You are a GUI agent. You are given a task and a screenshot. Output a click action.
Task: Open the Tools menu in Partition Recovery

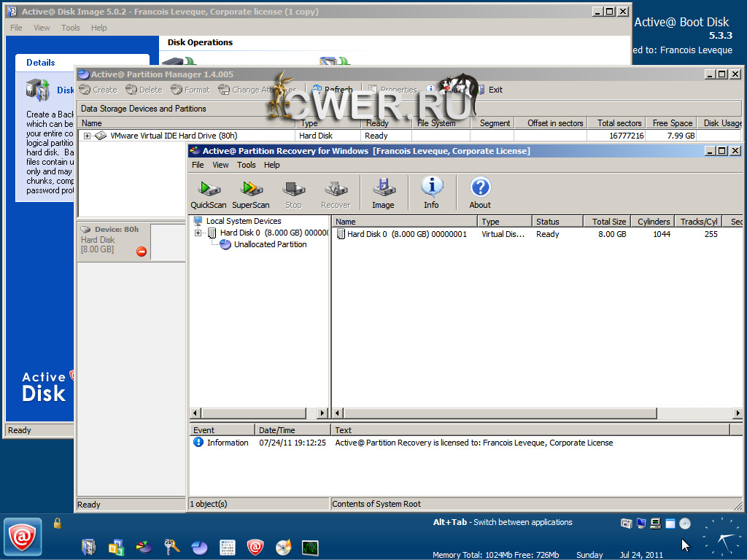(246, 165)
